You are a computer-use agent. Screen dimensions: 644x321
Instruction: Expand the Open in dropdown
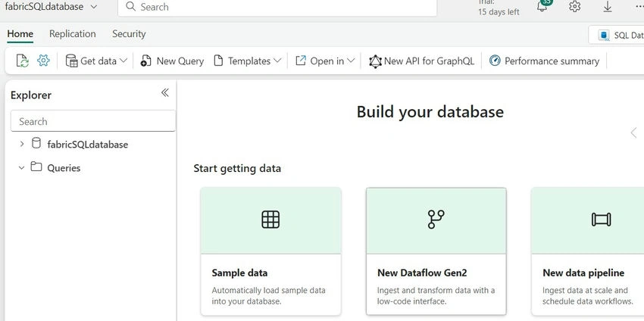coord(325,61)
